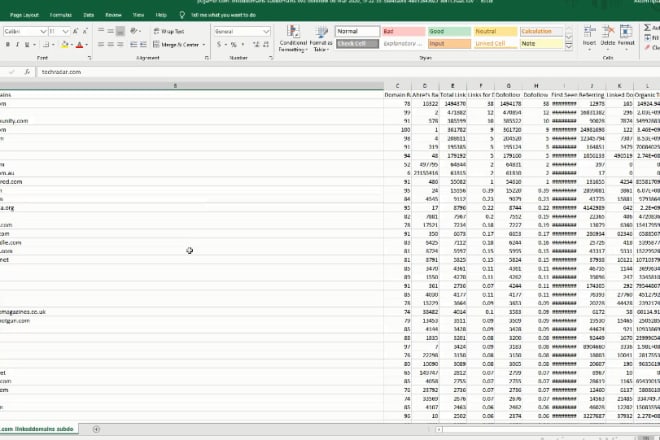
Task: Switch to the Review ribbon tab
Action: coord(112,16)
